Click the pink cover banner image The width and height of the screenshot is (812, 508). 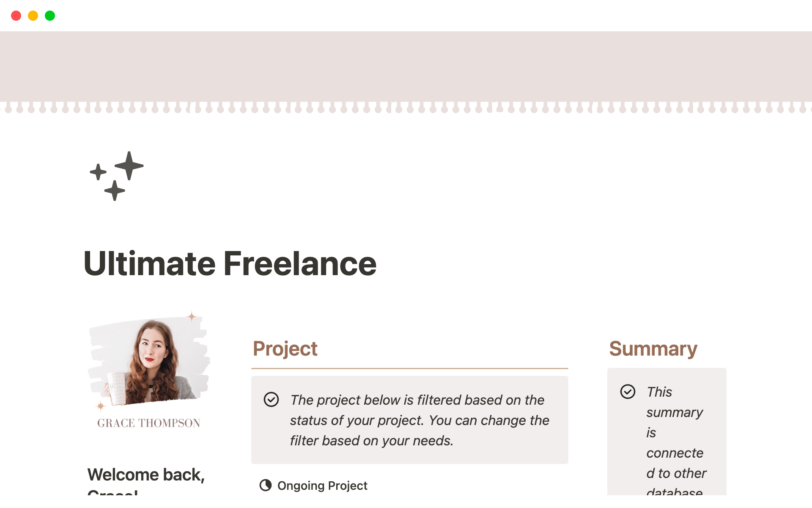click(406, 68)
